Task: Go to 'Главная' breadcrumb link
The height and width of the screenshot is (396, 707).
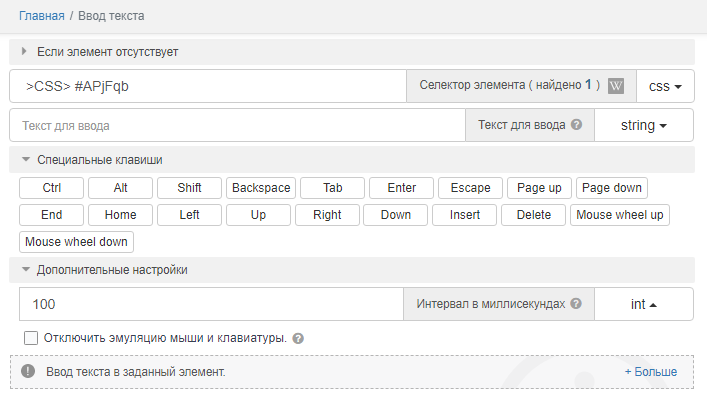Action: click(x=41, y=16)
